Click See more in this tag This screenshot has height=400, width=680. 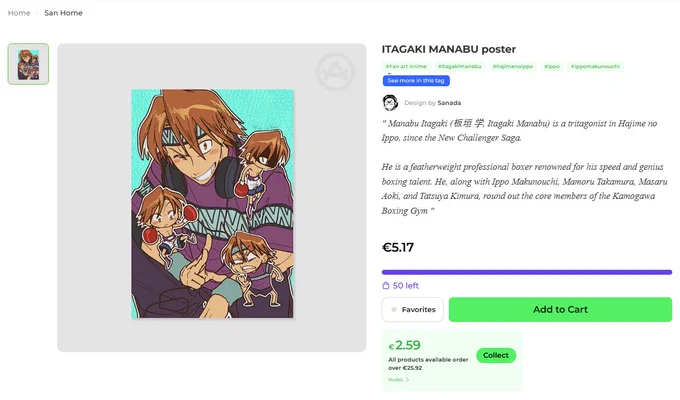tap(416, 81)
